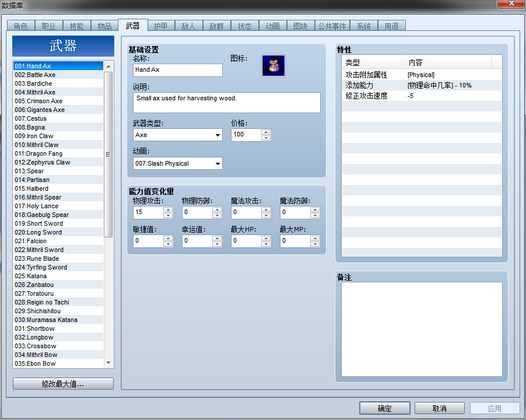The height and width of the screenshot is (420, 526).
Task: Increase 物理攻击 value with up arrow
Action: point(168,209)
